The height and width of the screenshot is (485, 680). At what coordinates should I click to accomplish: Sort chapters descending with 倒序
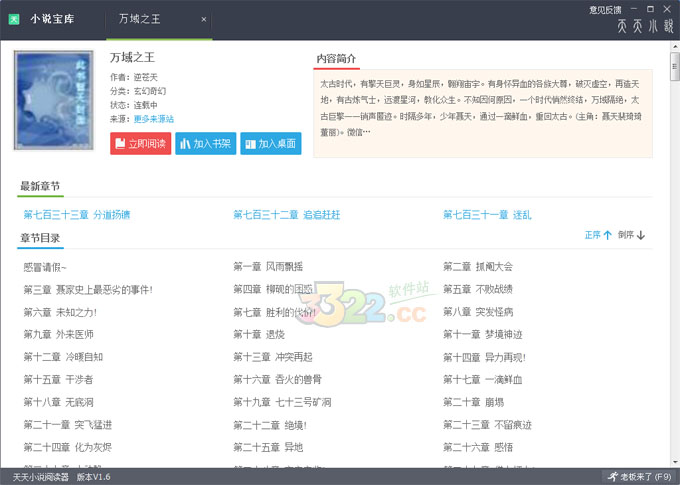[x=631, y=235]
